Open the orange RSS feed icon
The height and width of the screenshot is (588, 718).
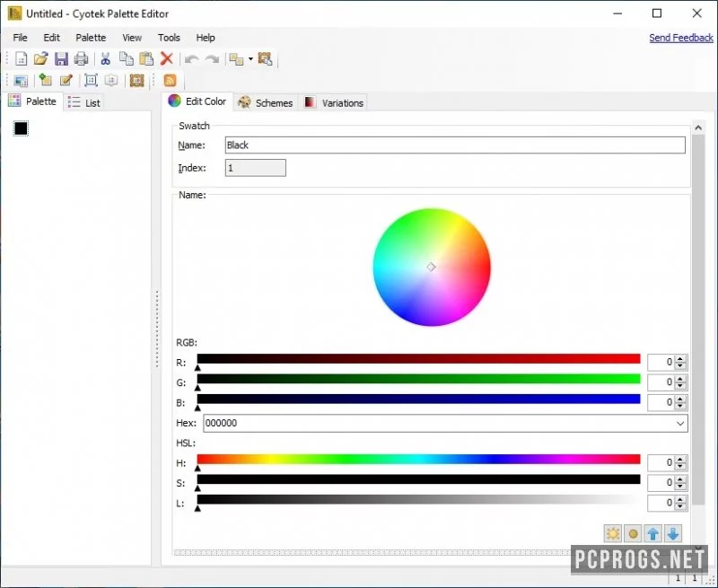[170, 80]
